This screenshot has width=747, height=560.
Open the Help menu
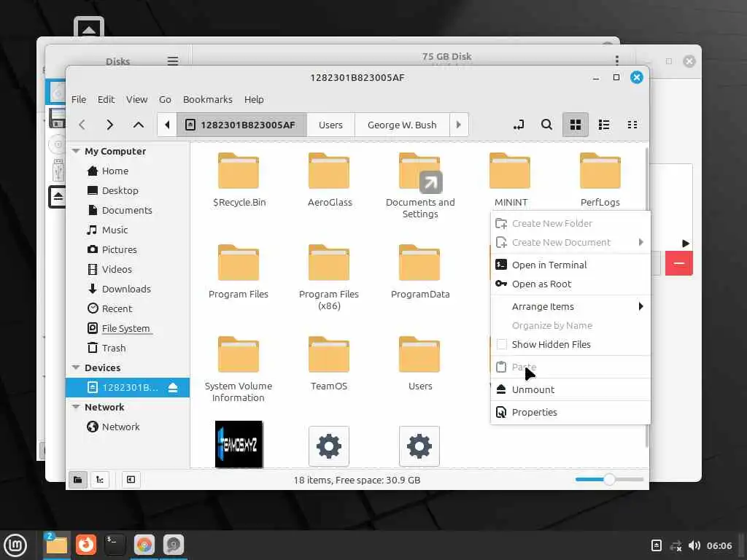(x=254, y=99)
